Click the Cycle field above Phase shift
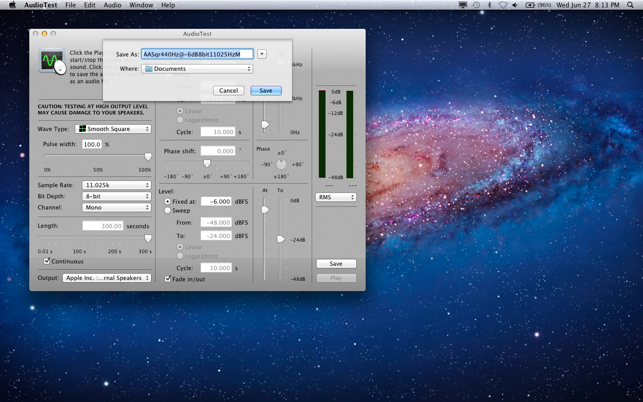The image size is (643, 402). point(218,132)
